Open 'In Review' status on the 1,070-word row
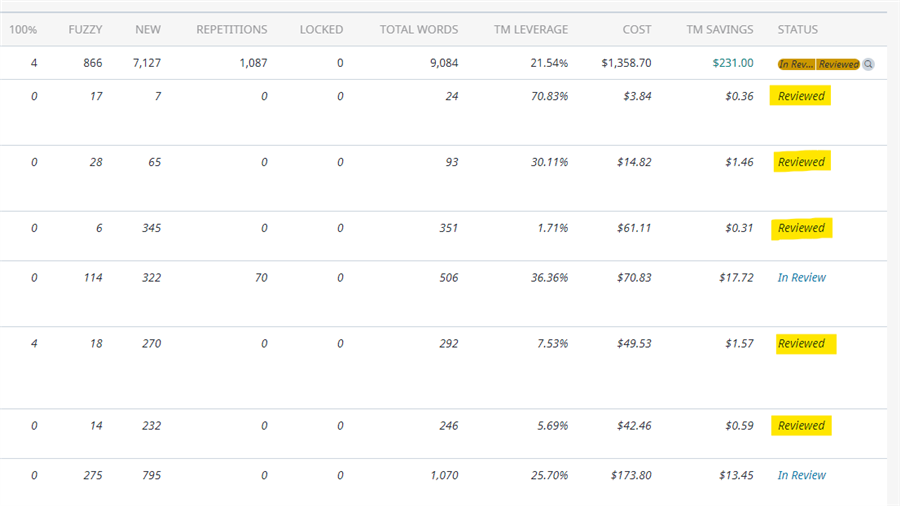 click(x=801, y=476)
